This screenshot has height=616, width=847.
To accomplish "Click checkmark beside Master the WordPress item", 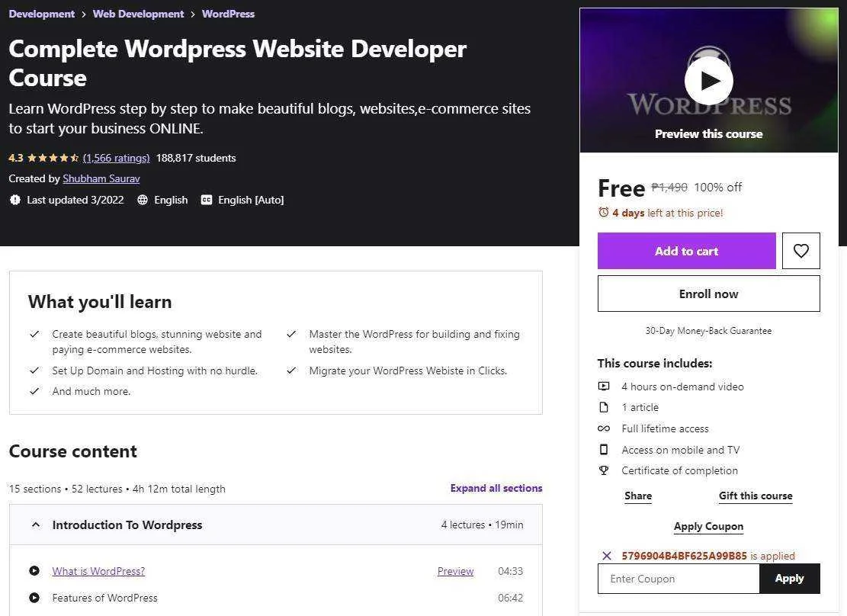I will coord(291,334).
